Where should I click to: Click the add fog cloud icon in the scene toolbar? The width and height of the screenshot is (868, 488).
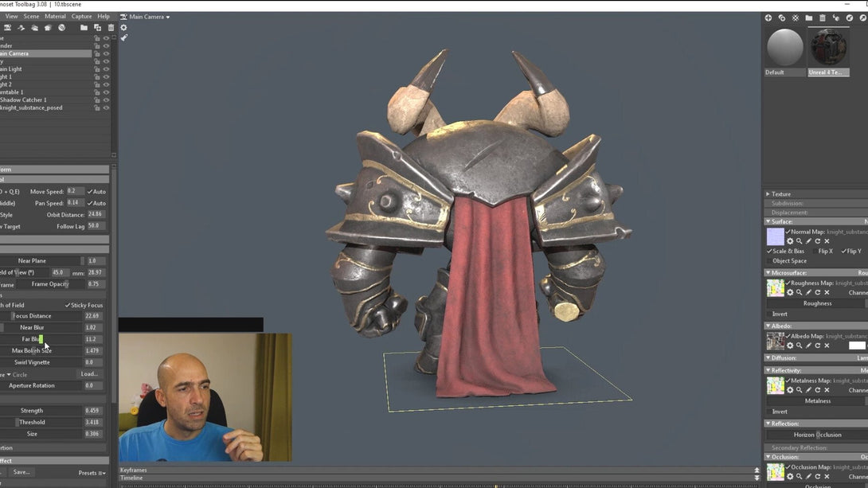pyautogui.click(x=34, y=28)
